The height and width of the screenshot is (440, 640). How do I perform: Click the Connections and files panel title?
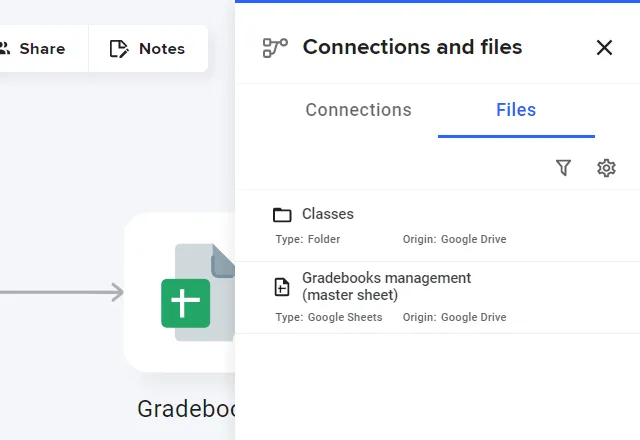pos(412,47)
